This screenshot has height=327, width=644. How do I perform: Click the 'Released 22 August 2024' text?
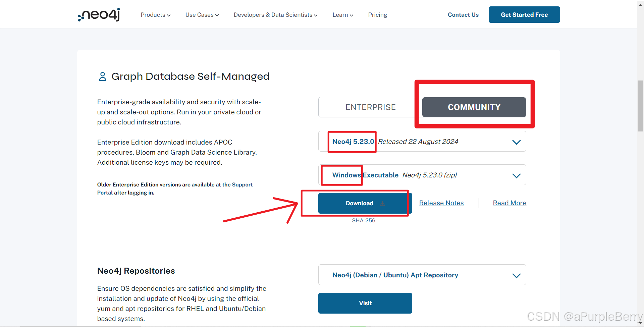coord(418,142)
